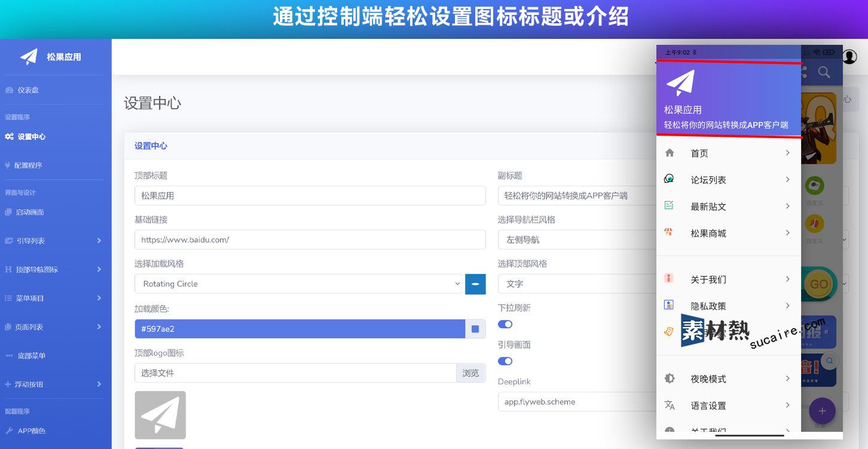
Task: Click the shop icon beside 松果商城
Action: tap(669, 232)
